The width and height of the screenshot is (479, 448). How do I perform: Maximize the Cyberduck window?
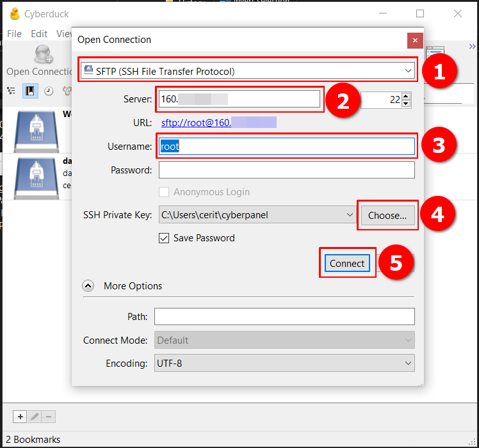[420, 13]
